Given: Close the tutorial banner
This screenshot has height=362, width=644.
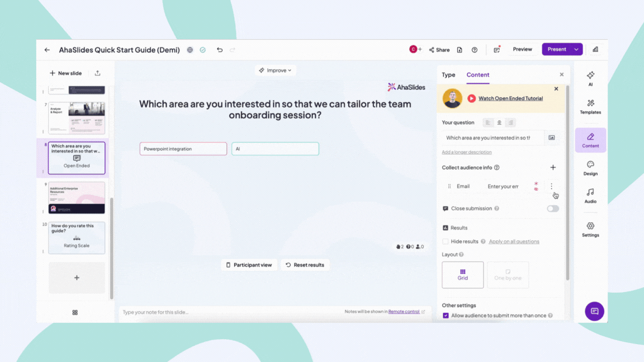Looking at the screenshot, I should [556, 89].
